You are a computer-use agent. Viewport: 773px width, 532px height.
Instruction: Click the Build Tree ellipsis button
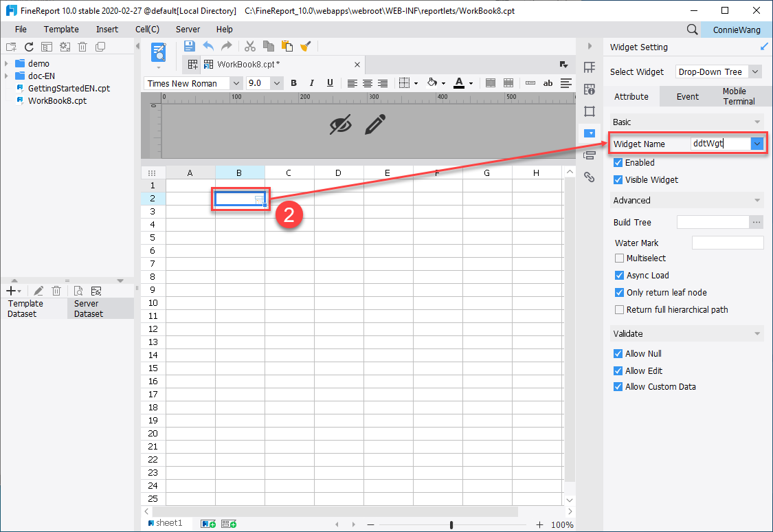pyautogui.click(x=757, y=221)
